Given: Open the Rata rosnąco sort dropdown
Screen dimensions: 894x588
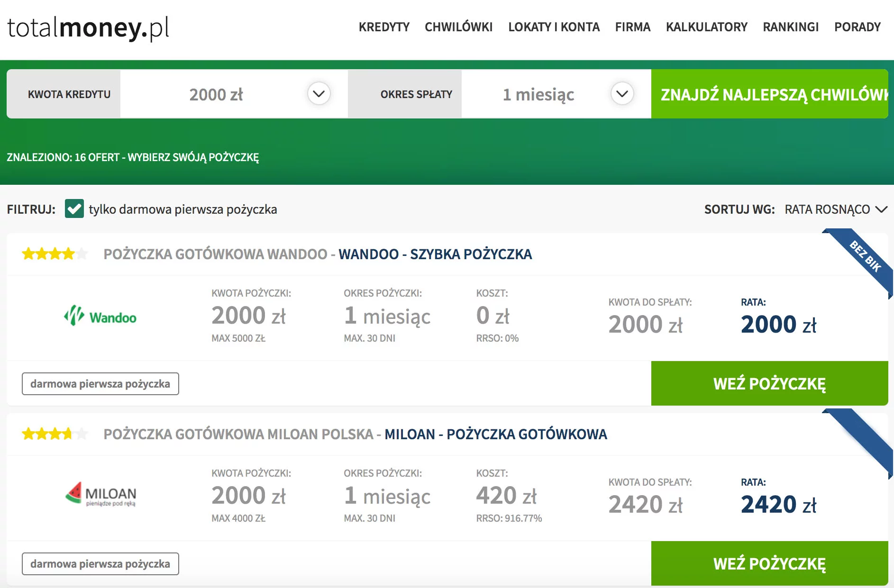Looking at the screenshot, I should click(835, 209).
